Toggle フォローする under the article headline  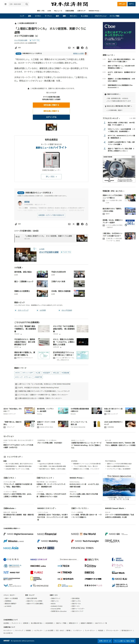[34, 40]
